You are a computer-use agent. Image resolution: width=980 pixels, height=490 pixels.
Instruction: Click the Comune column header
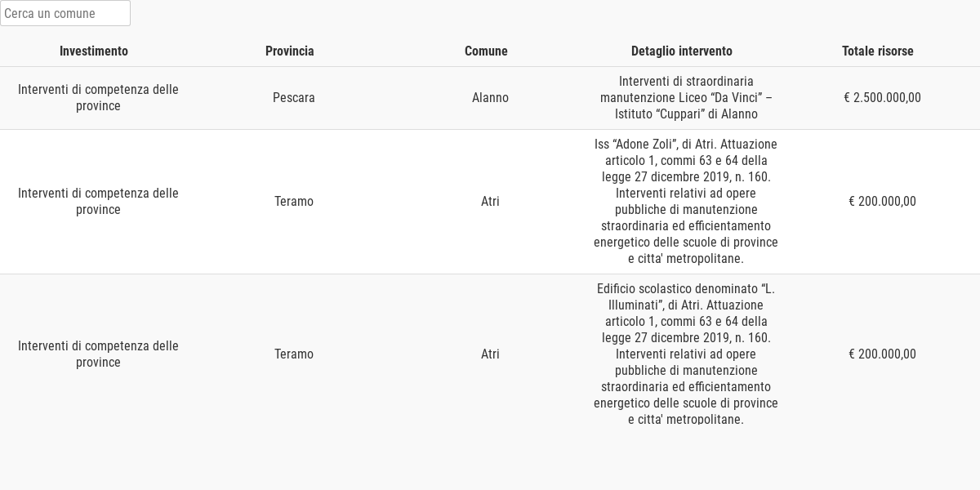pos(486,51)
